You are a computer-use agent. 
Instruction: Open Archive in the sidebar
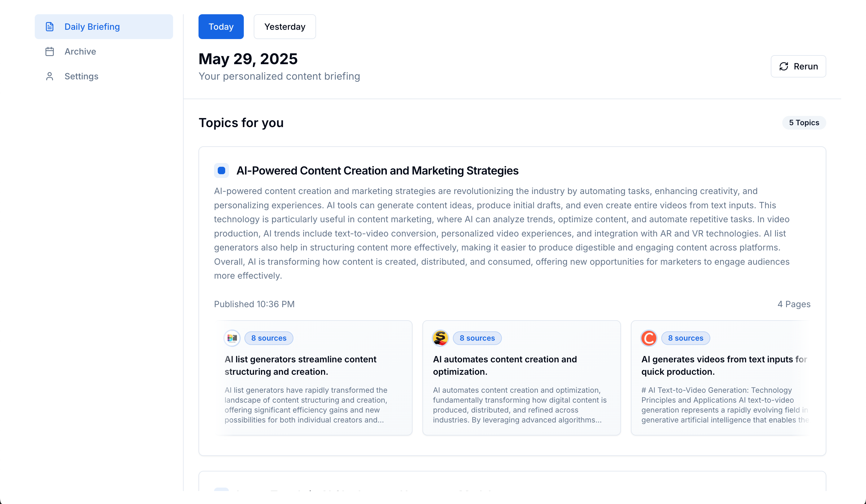(x=80, y=51)
